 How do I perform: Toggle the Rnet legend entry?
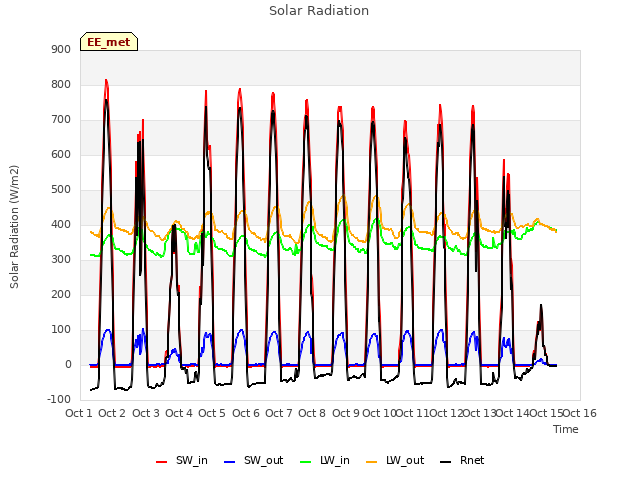point(462,460)
